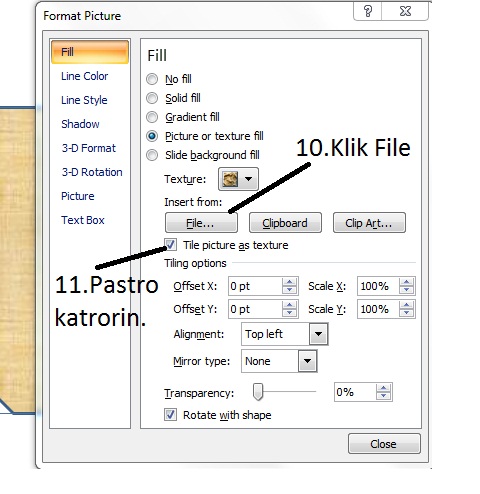Toggle Tile picture as texture checkbox
Image resolution: width=480 pixels, height=494 pixels.
point(170,245)
